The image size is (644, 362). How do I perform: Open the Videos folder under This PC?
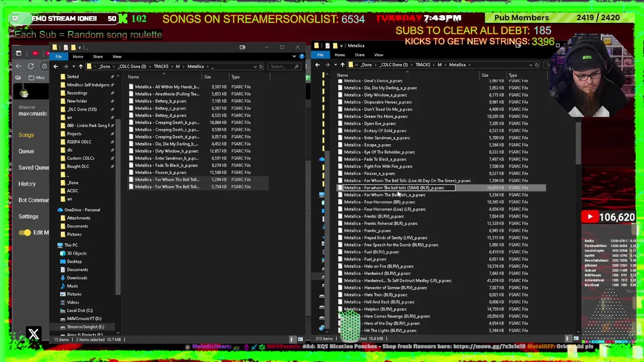coord(73,302)
